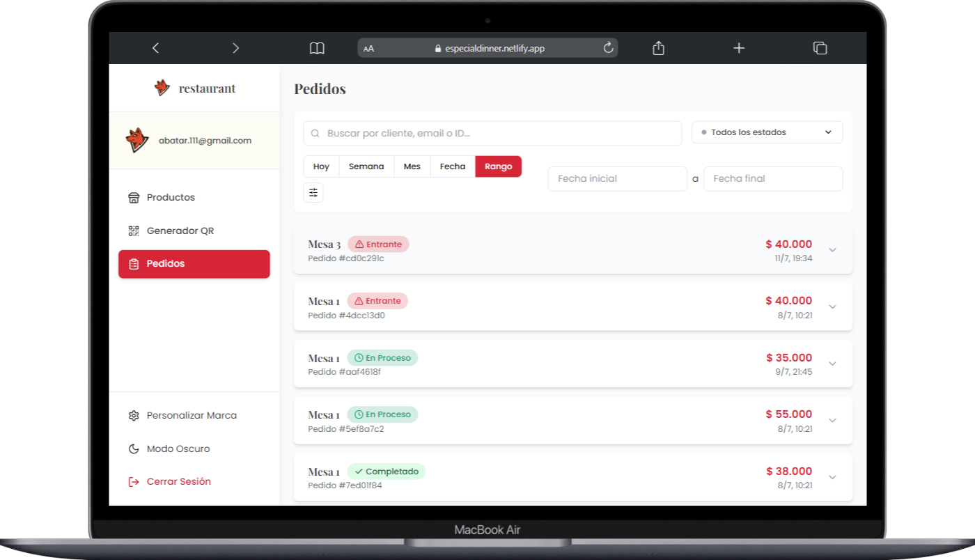Click the Fecha inicial date field
The image size is (975, 560).
coord(617,179)
